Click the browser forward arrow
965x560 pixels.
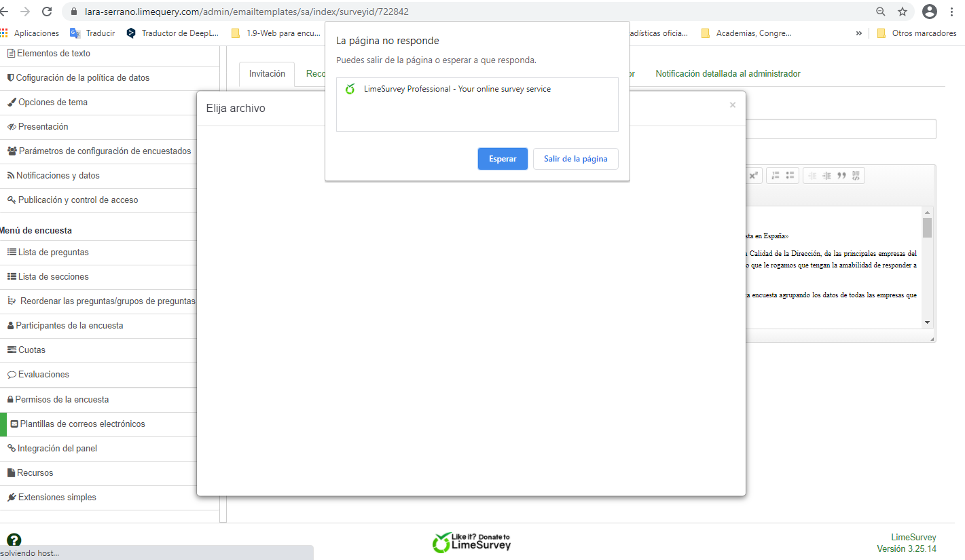[x=25, y=12]
